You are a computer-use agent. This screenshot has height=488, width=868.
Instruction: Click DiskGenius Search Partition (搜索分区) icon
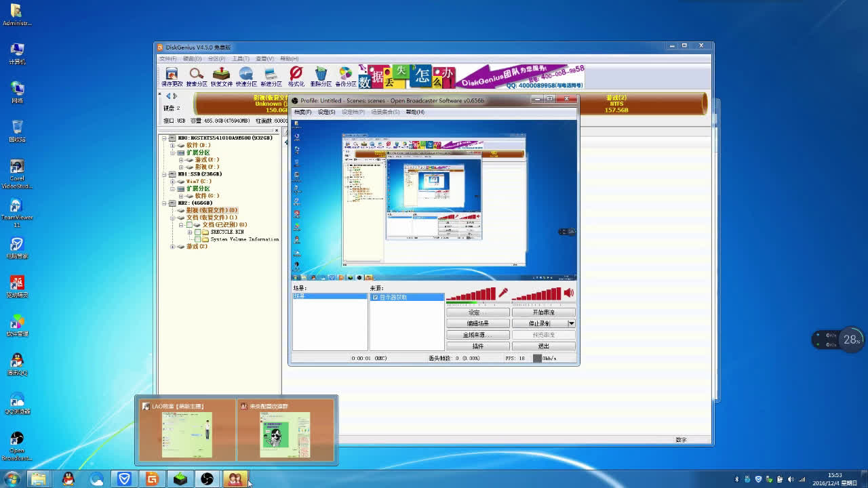(x=197, y=77)
